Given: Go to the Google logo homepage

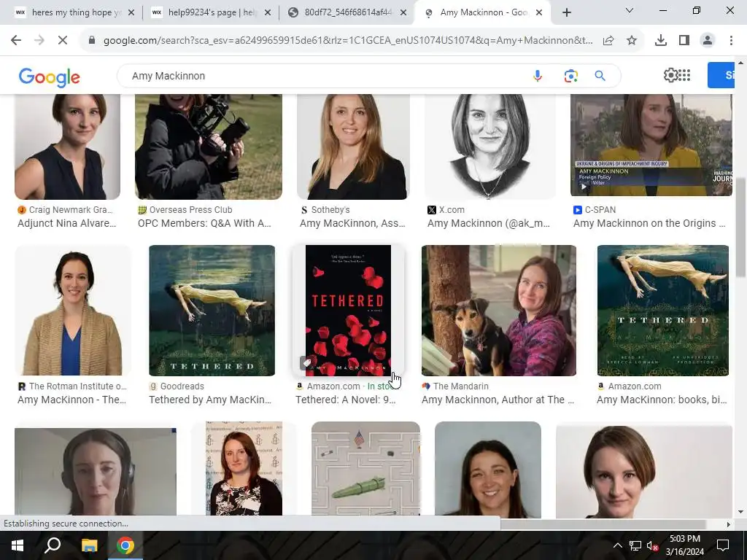Looking at the screenshot, I should (50, 77).
